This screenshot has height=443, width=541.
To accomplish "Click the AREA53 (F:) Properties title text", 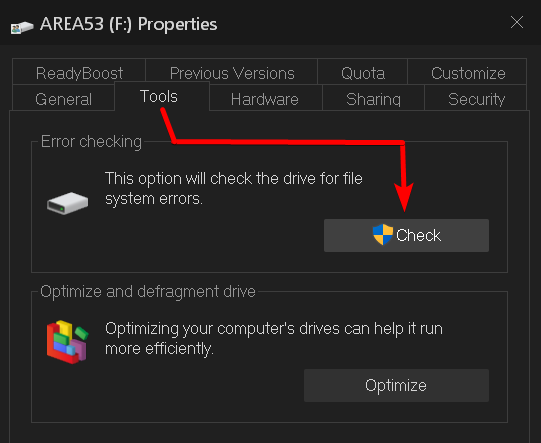I will coord(128,24).
